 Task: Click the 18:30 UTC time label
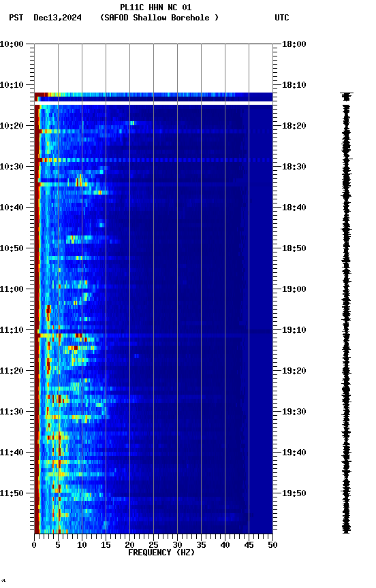pos(294,167)
